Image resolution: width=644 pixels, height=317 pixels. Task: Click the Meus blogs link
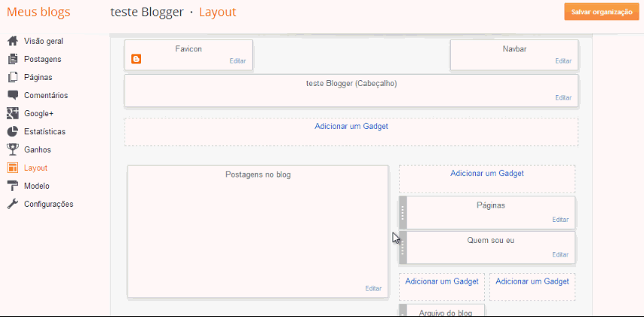coord(38,12)
